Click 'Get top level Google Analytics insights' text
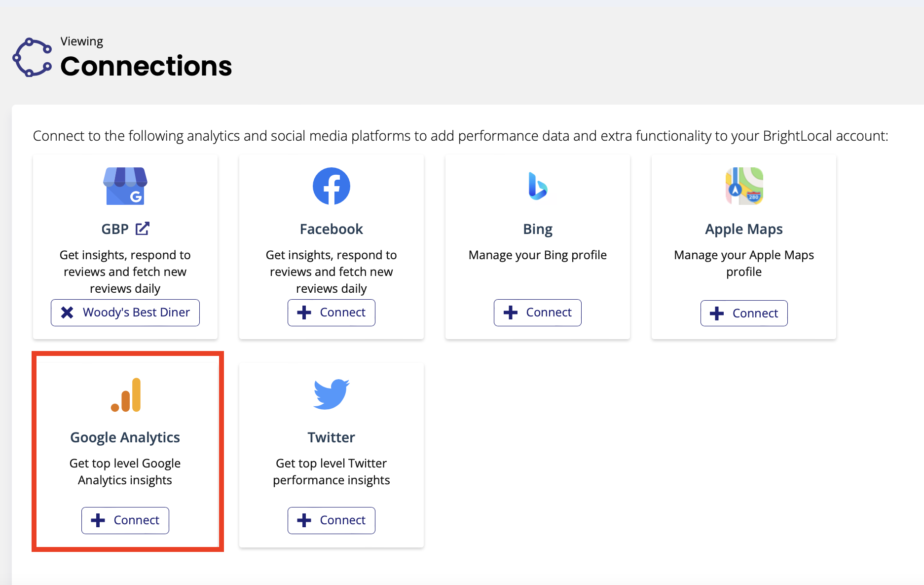924x585 pixels. coord(125,471)
